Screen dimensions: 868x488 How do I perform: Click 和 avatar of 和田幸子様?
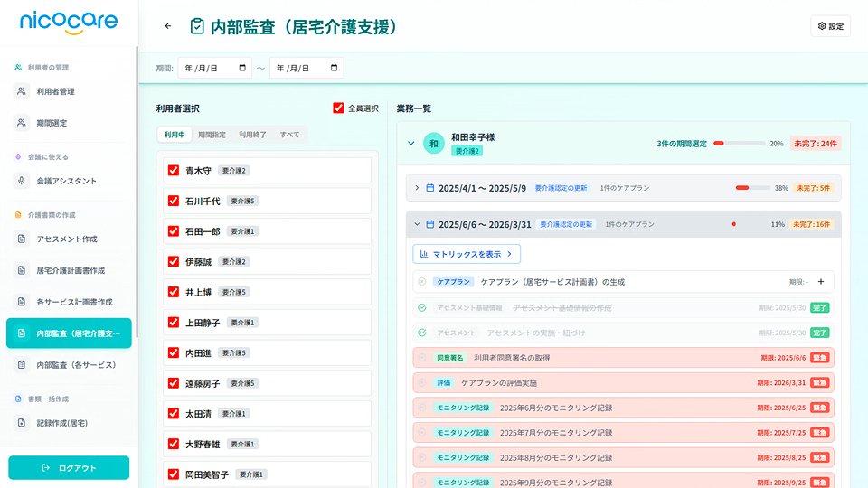click(434, 144)
